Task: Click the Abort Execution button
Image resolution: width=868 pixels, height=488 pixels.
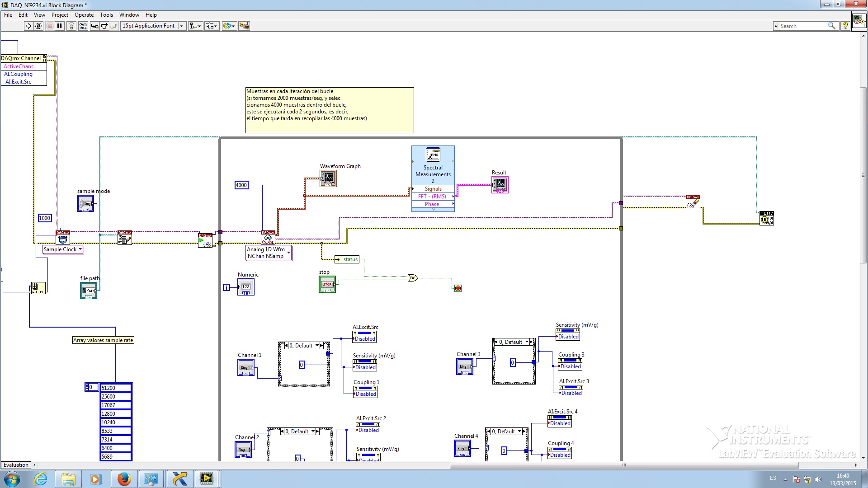Action: pos(50,26)
